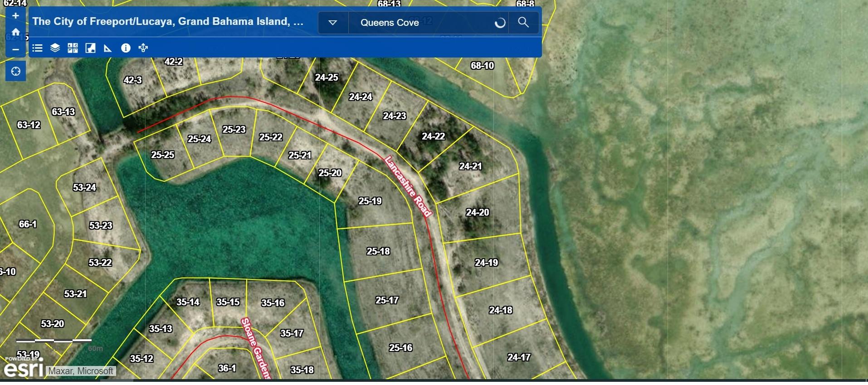This screenshot has height=385, width=868.
Task: Zoom out with the minus button
Action: point(15,49)
